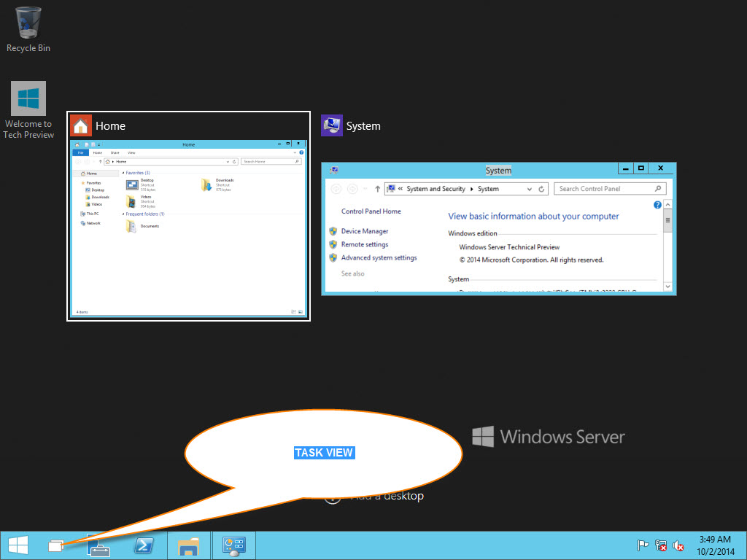Select Documents folder in Home window
Image resolution: width=747 pixels, height=560 pixels.
coord(143,226)
